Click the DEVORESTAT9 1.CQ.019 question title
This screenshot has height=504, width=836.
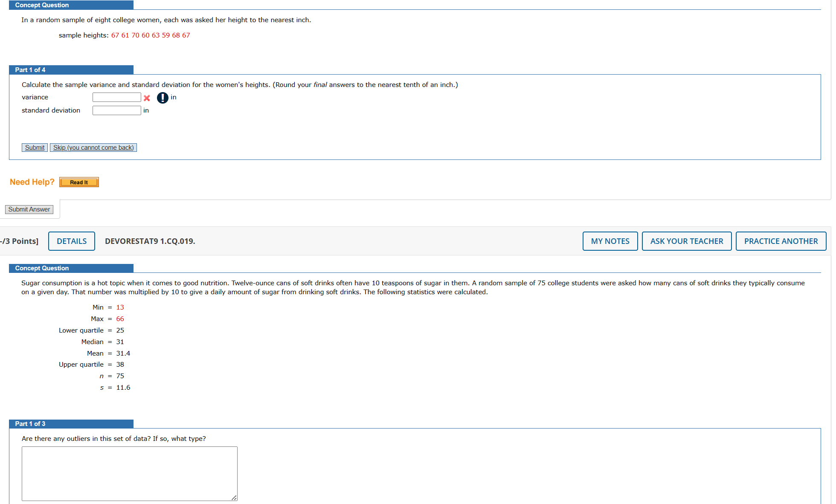pyautogui.click(x=150, y=241)
